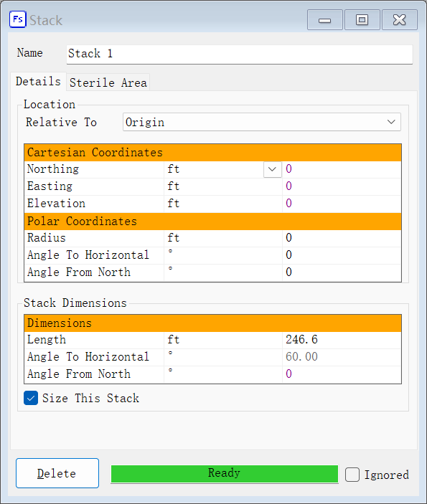Close the Stack dialog
427x504 pixels.
tap(399, 20)
